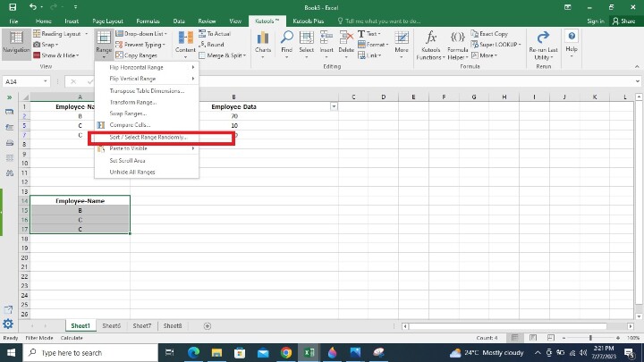Viewport: 644px width, 362px height.
Task: Open the Text tool
Action: [x=369, y=34]
